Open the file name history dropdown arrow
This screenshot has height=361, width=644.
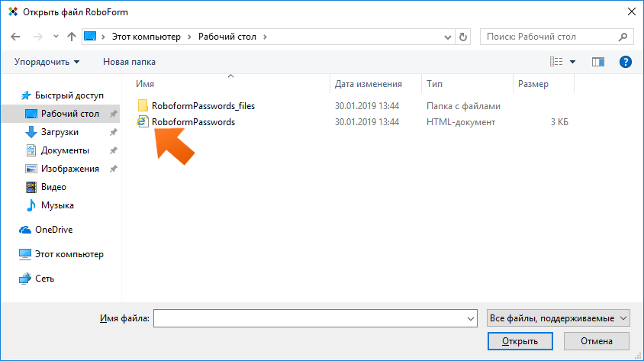[x=471, y=319]
